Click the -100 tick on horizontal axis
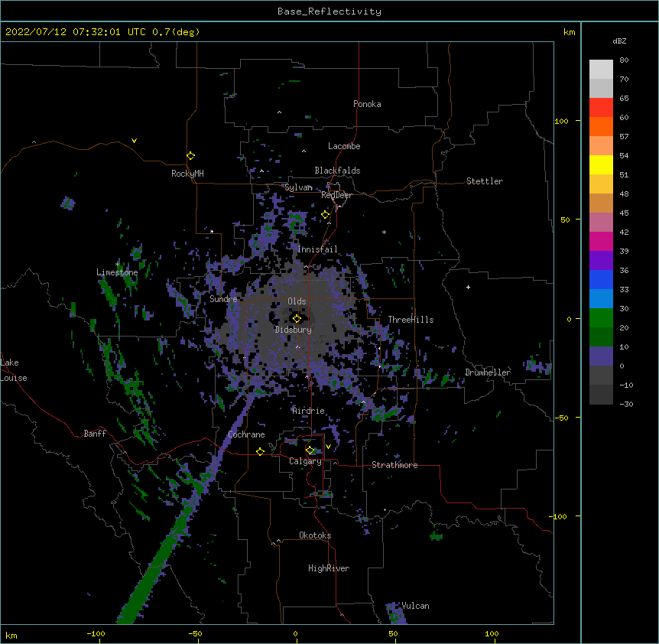659x644 pixels. pos(96,633)
